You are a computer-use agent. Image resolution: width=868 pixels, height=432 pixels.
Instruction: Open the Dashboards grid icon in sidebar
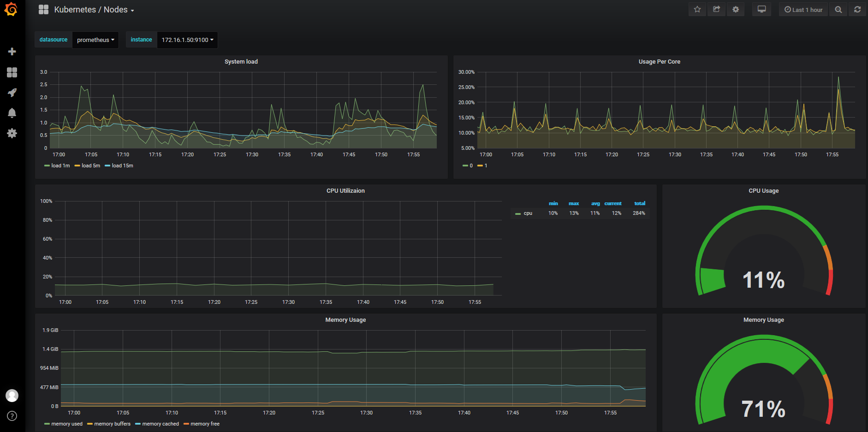(12, 72)
